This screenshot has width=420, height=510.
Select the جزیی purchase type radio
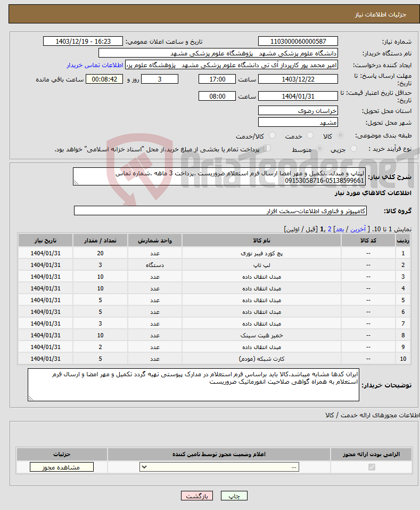354,148
